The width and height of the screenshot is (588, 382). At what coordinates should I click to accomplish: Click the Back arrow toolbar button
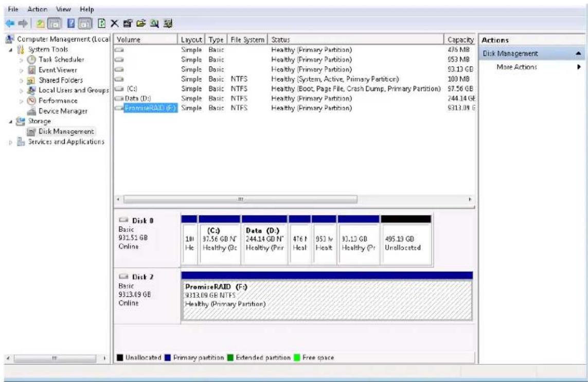coord(9,24)
